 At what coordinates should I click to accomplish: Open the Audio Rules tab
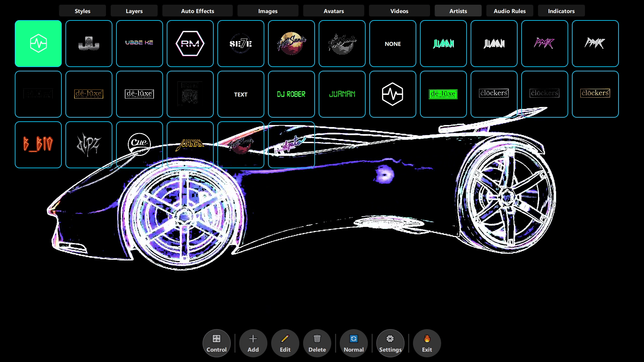point(509,11)
